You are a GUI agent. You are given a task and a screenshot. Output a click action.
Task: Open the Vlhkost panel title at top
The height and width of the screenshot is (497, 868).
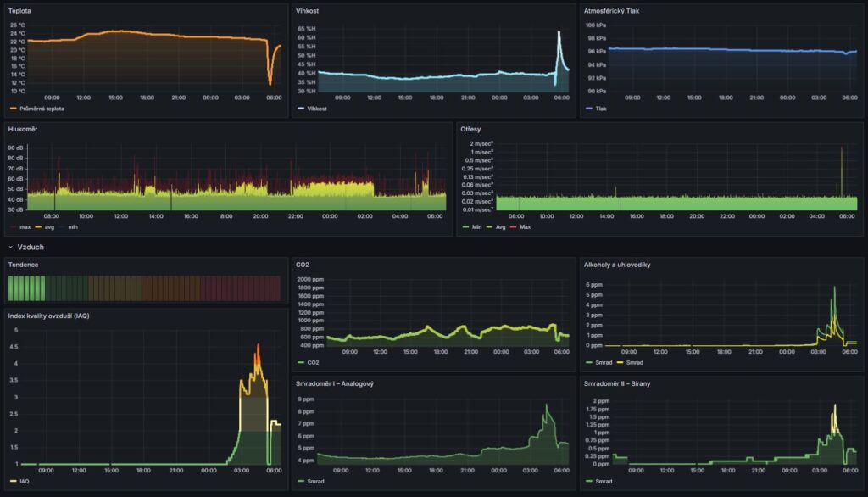[x=307, y=11]
